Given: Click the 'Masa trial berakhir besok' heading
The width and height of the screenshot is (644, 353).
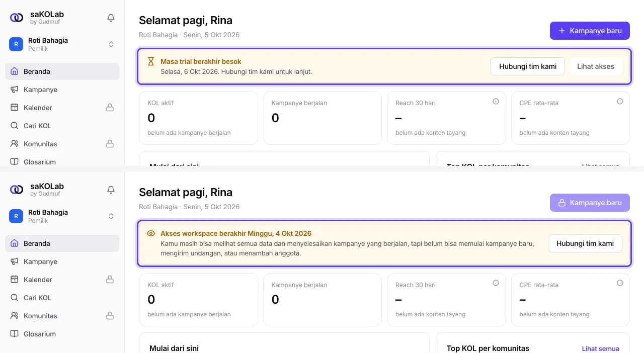Looking at the screenshot, I should click(201, 61).
